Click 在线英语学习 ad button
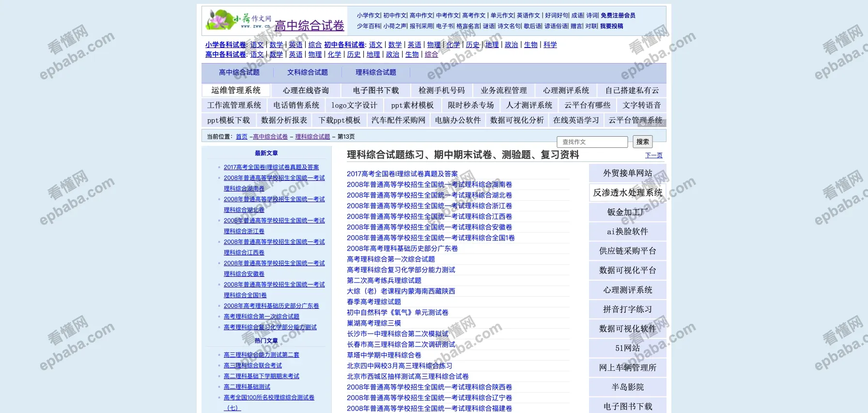This screenshot has height=413, width=868. (x=576, y=120)
